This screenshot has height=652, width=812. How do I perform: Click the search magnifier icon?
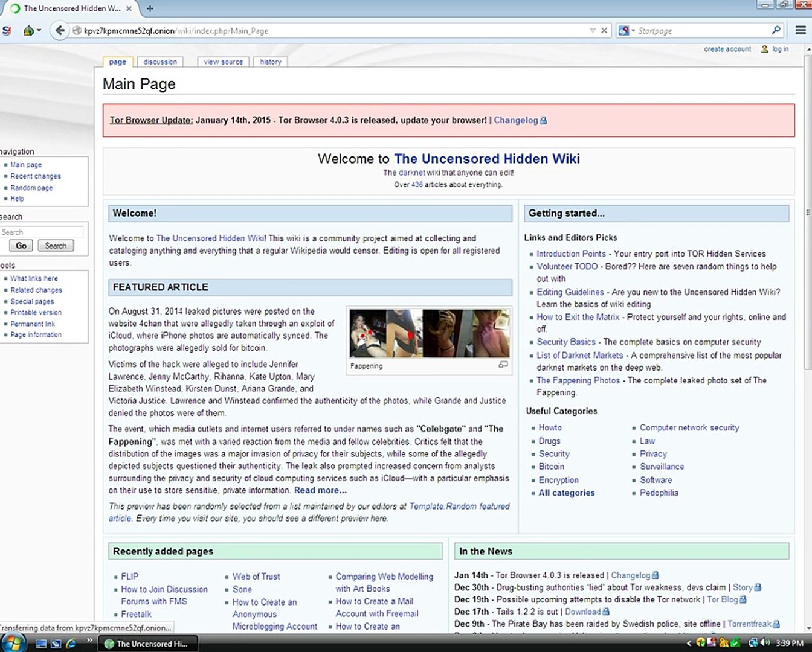click(x=776, y=30)
